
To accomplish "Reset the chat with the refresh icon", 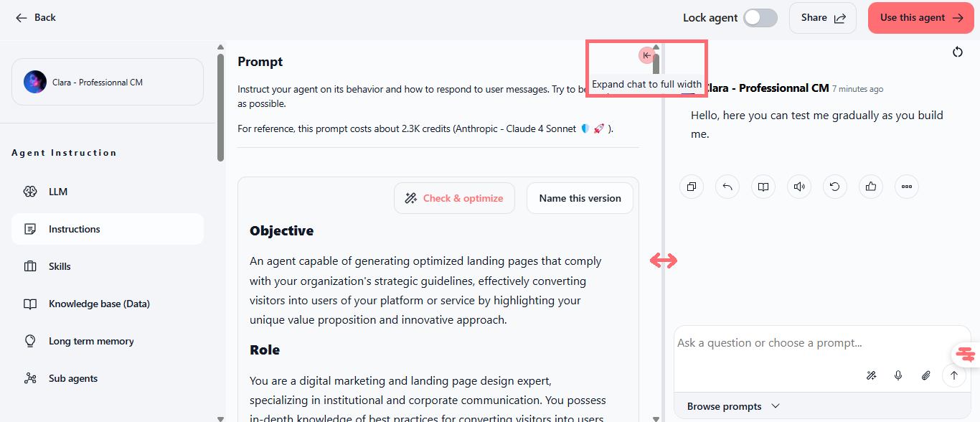I will [957, 52].
